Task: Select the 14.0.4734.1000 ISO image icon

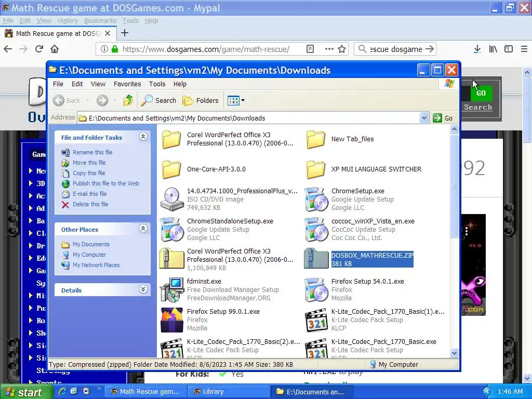Action: [172, 199]
